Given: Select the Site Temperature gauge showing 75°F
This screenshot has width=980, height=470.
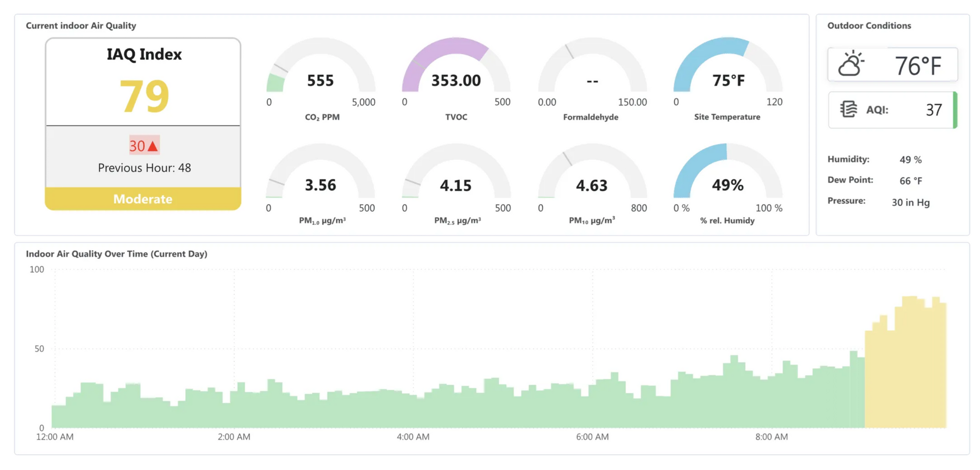Looking at the screenshot, I should pyautogui.click(x=728, y=72).
